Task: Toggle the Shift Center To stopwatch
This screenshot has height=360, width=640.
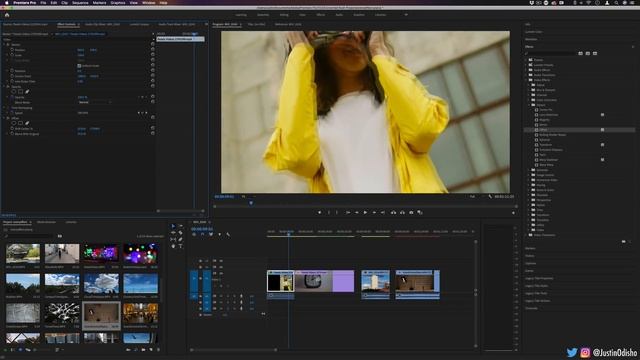Action: click(12, 129)
